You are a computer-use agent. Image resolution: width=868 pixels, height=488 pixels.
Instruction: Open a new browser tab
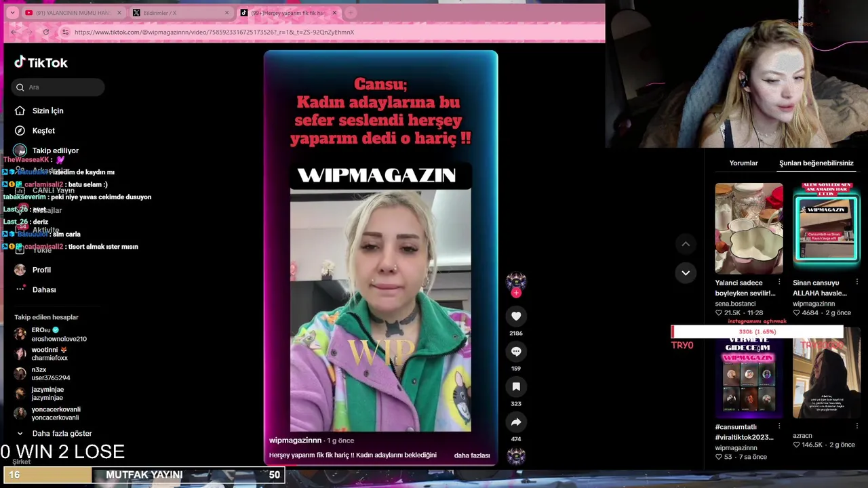[351, 13]
